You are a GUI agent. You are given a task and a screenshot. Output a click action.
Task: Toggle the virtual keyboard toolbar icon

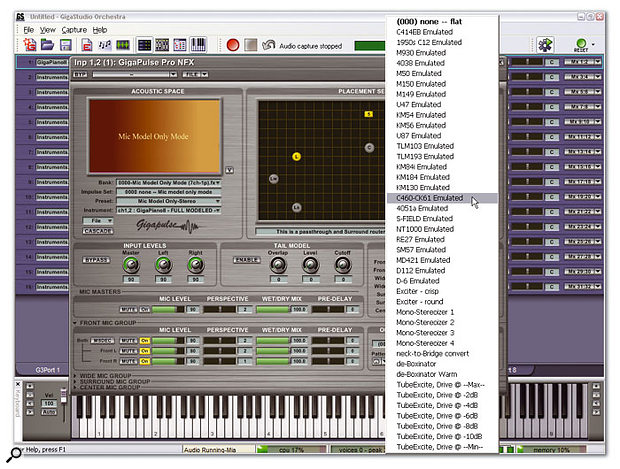198,45
